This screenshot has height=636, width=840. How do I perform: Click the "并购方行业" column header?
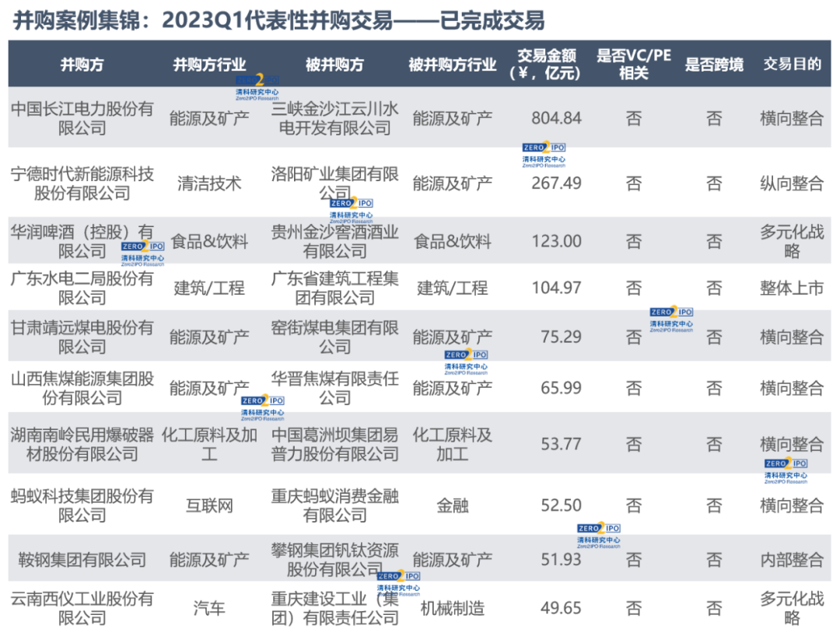[x=209, y=65]
